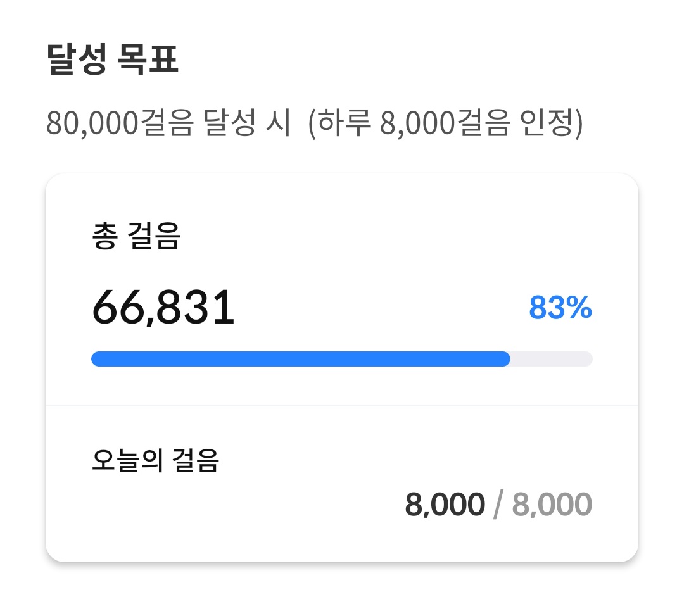This screenshot has width=684, height=616.
Task: Tap the 66,831 total step count
Action: [x=163, y=310]
